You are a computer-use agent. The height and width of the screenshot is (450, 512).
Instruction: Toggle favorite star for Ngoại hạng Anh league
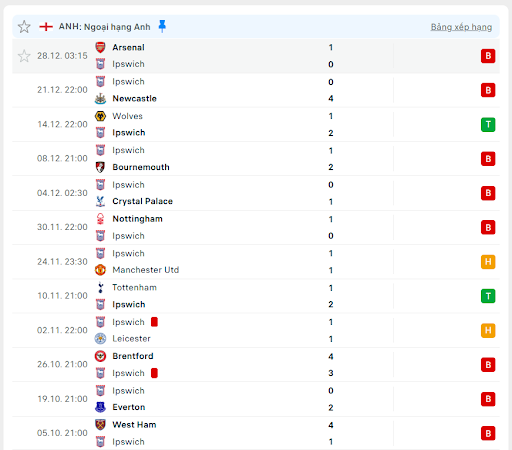click(24, 27)
